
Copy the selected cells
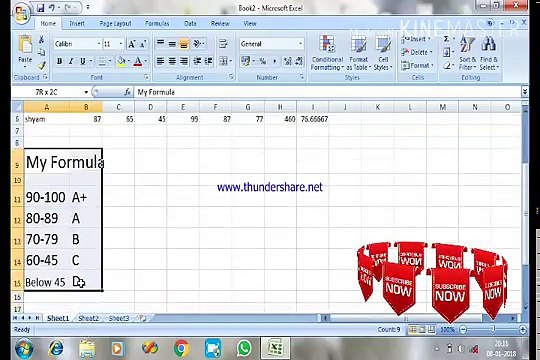pyautogui.click(x=41, y=52)
